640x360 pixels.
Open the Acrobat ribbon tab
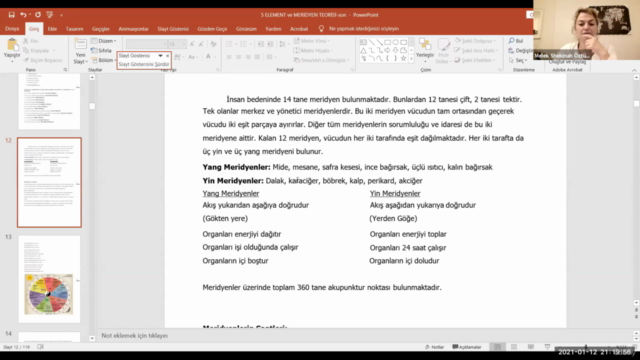(299, 29)
